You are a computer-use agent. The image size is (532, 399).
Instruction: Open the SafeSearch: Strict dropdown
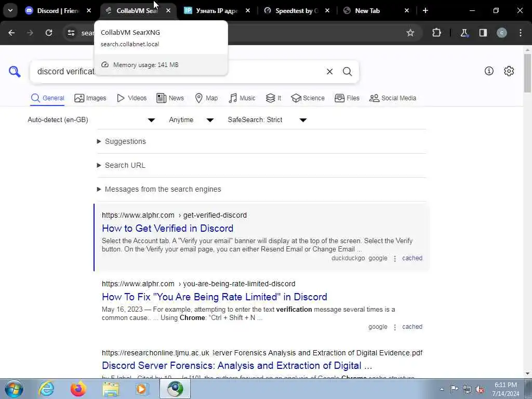click(268, 120)
